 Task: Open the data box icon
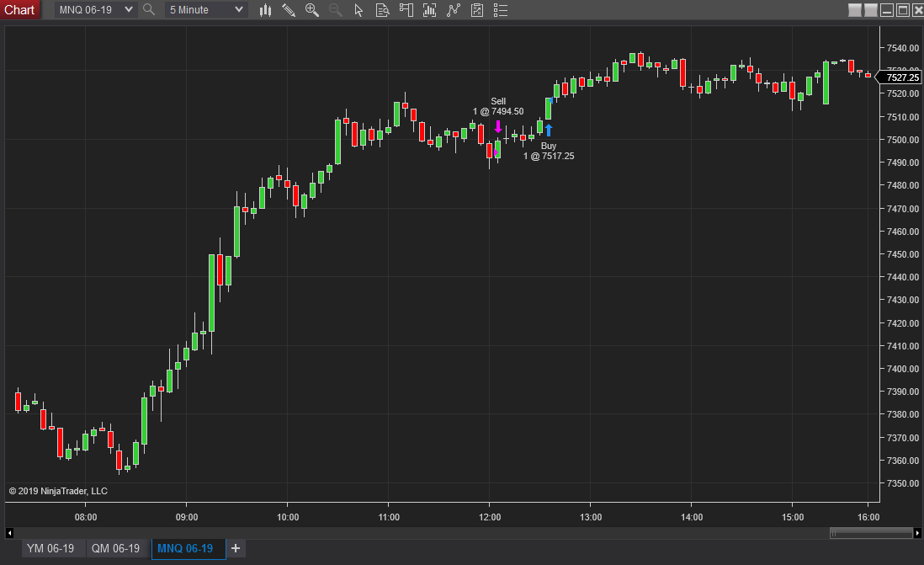click(x=382, y=10)
